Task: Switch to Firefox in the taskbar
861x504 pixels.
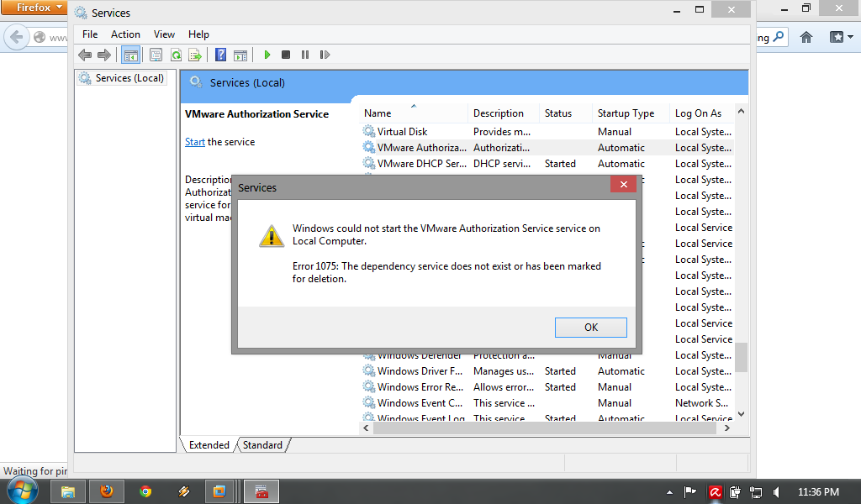Action: (x=107, y=491)
